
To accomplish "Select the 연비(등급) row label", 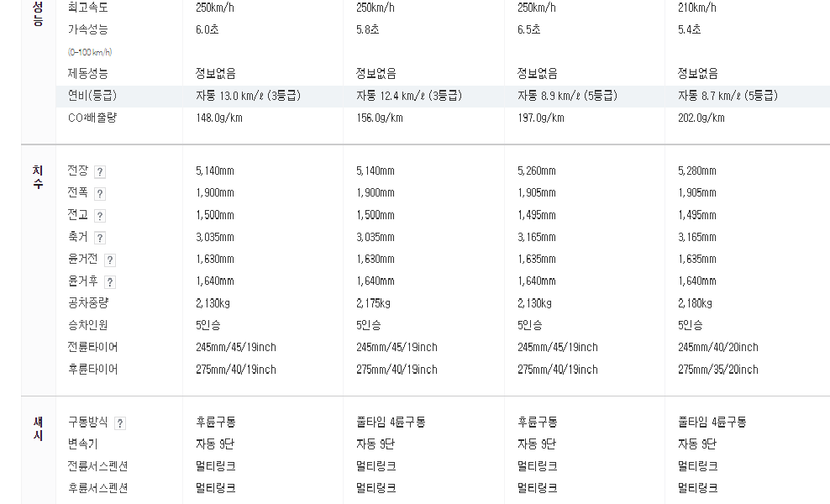I will click(92, 95).
